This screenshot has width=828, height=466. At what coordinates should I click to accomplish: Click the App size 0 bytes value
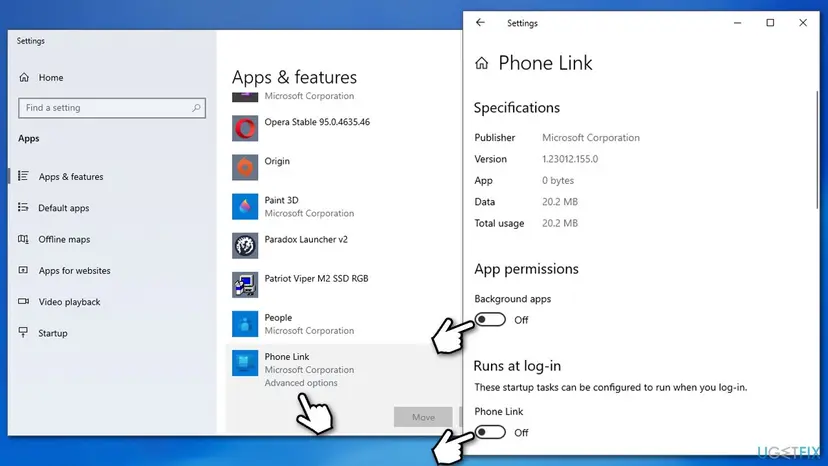tap(558, 181)
